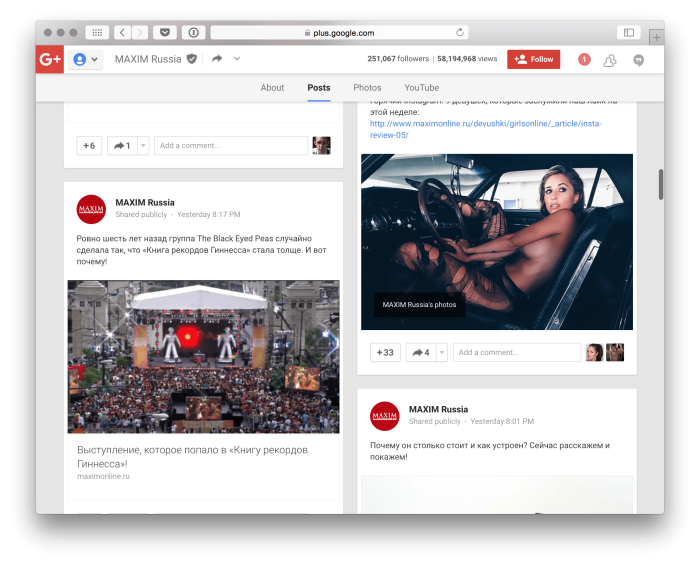This screenshot has width=700, height=565.
Task: Toggle the Safari sidebar button
Action: point(629,33)
